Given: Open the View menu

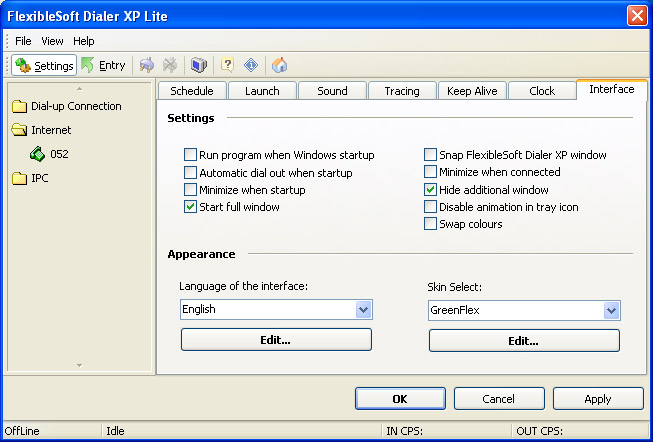Looking at the screenshot, I should (x=52, y=41).
